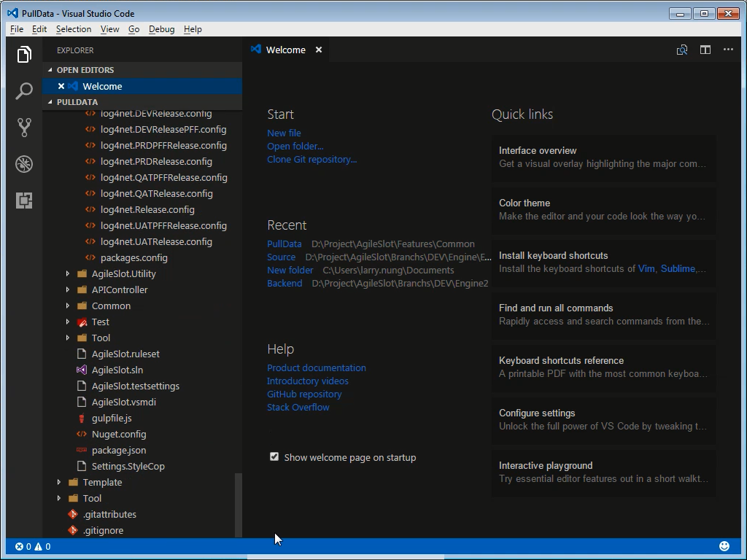
Task: Open package.json in explorer
Action: coord(119,450)
